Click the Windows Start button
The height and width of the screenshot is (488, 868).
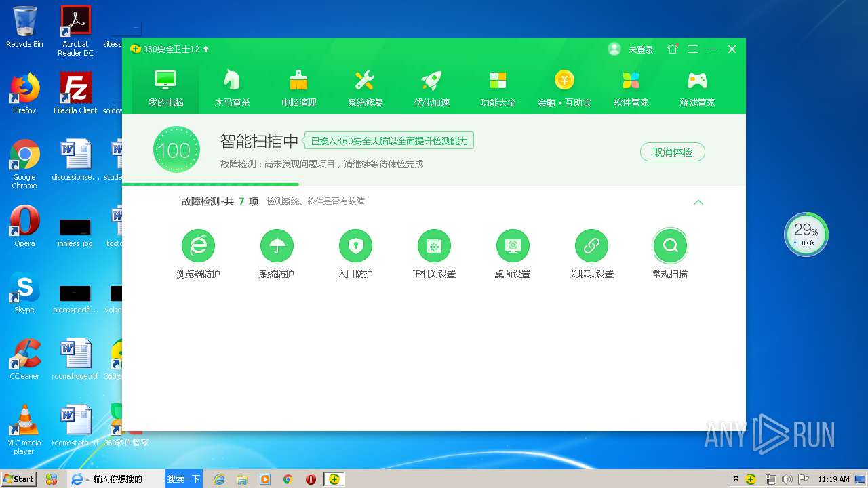(x=18, y=479)
